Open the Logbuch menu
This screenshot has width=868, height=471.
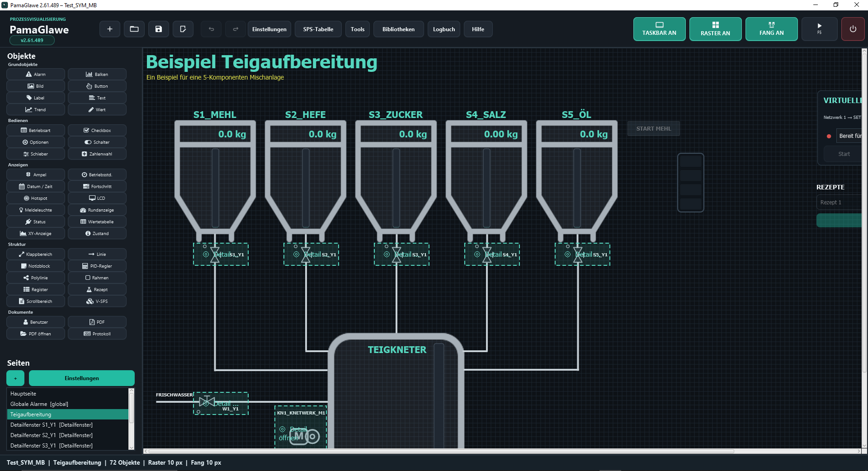coord(444,29)
